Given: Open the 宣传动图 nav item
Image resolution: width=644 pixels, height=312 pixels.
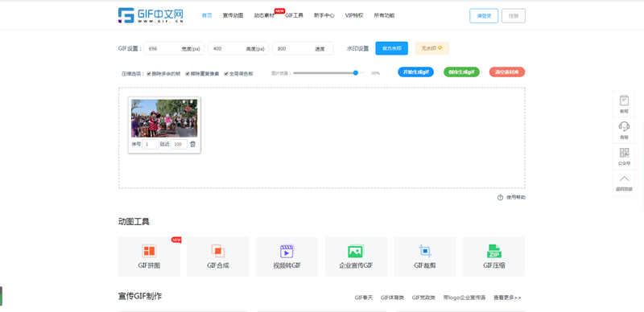Looking at the screenshot, I should [233, 15].
